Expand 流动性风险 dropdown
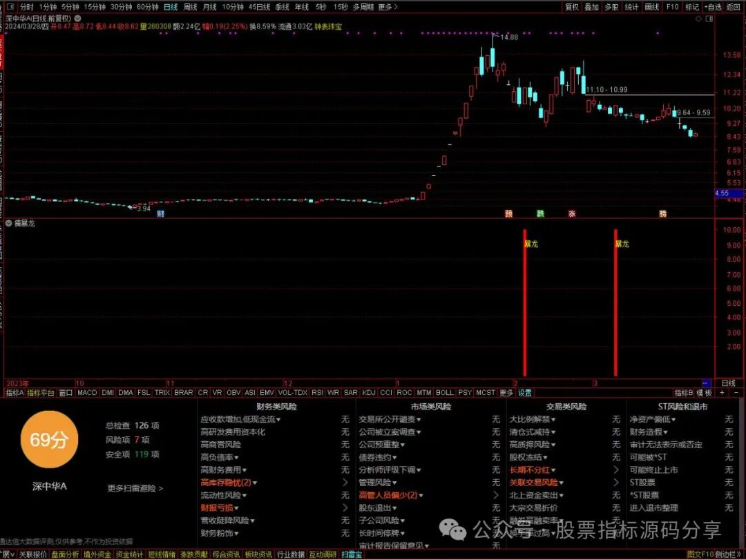This screenshot has width=746, height=560. [x=223, y=495]
